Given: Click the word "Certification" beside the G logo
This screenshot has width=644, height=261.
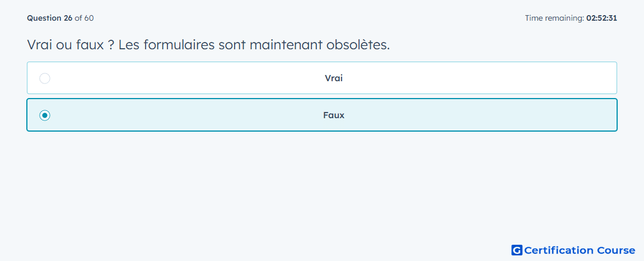Looking at the screenshot, I should (559, 250).
